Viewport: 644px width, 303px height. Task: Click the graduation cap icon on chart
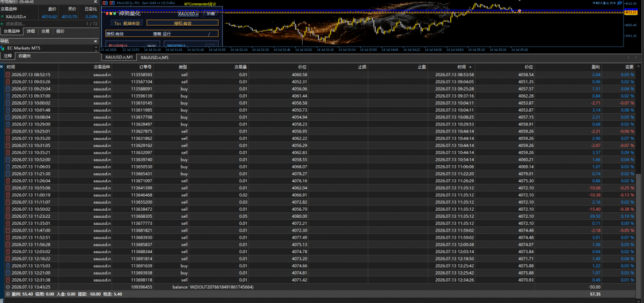coord(620,3)
